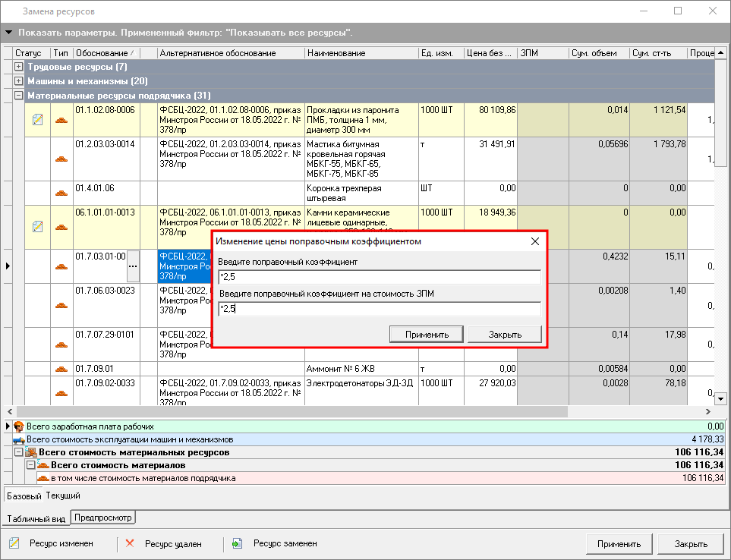731x560 pixels.
Task: Click 'Закрыть' at bottom of resource window
Action: point(691,544)
